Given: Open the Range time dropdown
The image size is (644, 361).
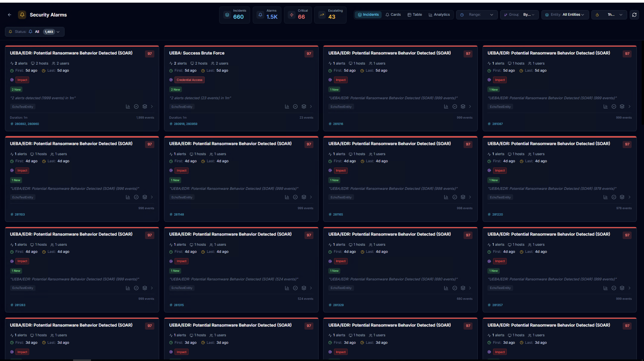Looking at the screenshot, I should 477,15.
